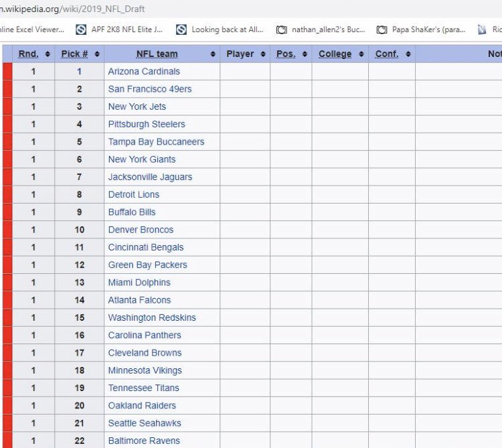Open the Denver Broncos link
The width and height of the screenshot is (502, 448).
(x=141, y=230)
